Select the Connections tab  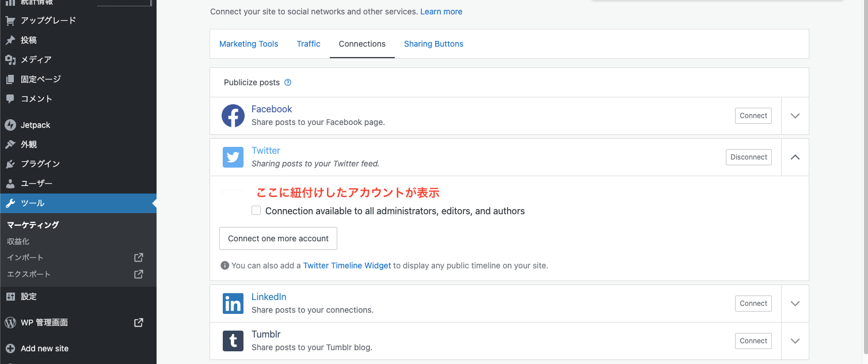tap(362, 44)
